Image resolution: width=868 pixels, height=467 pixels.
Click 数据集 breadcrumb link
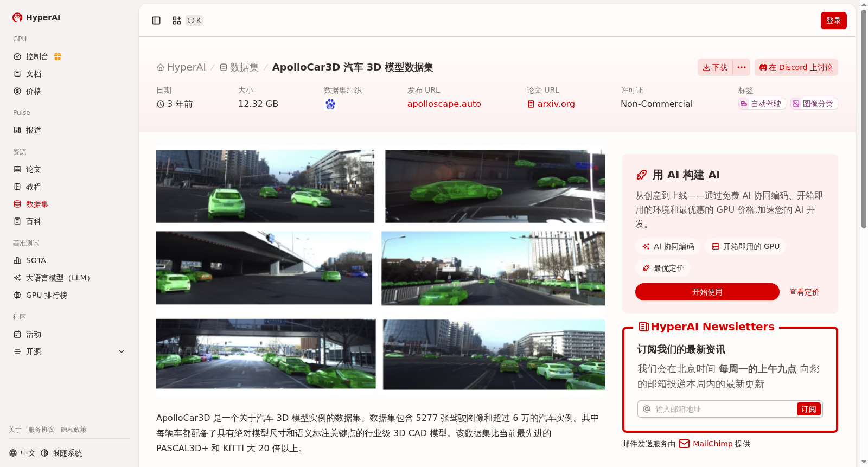point(239,67)
